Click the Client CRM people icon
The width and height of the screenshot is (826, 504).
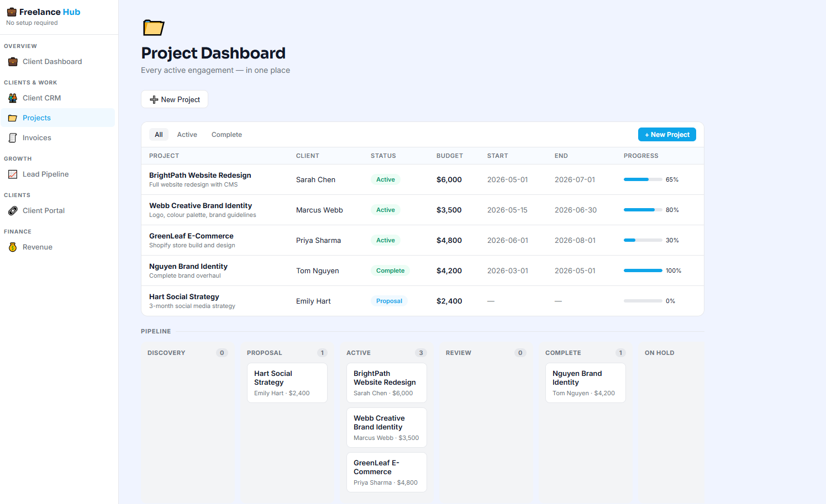click(13, 98)
